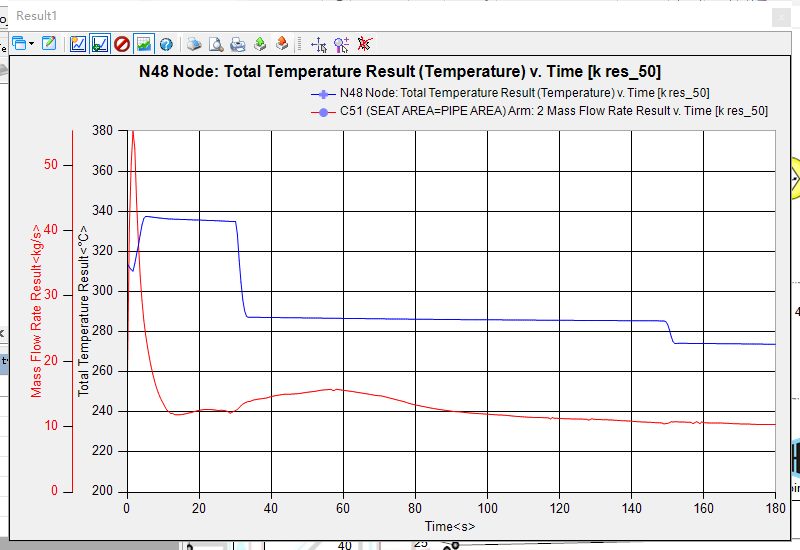
Task: Click the quick print icon
Action: 194,44
